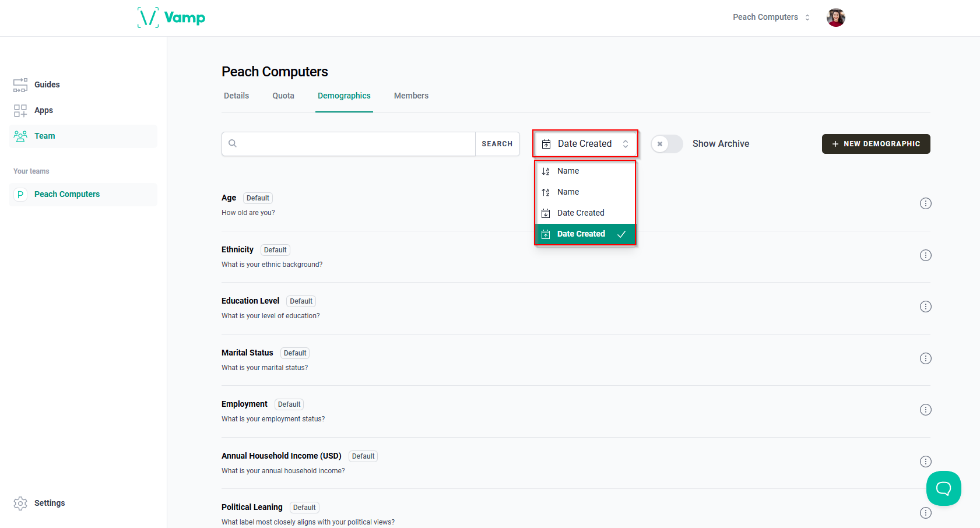Go to the Team section in the sidebar

point(83,136)
